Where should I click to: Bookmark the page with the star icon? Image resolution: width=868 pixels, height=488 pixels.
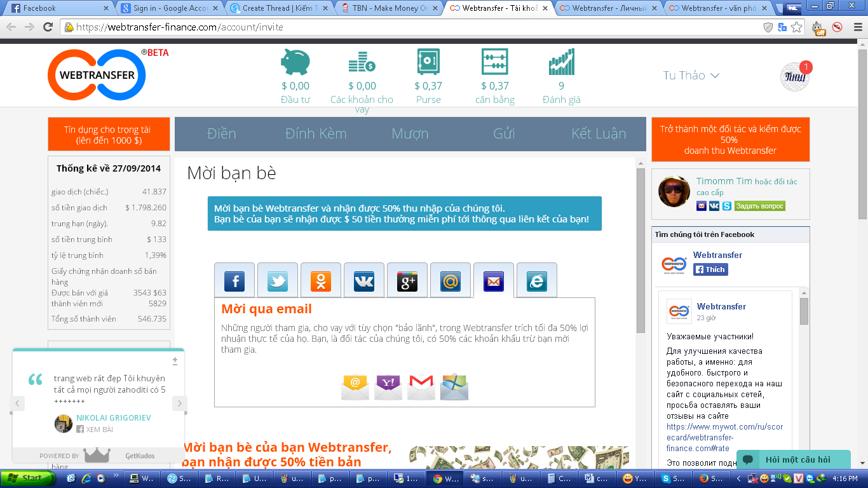pyautogui.click(x=797, y=27)
